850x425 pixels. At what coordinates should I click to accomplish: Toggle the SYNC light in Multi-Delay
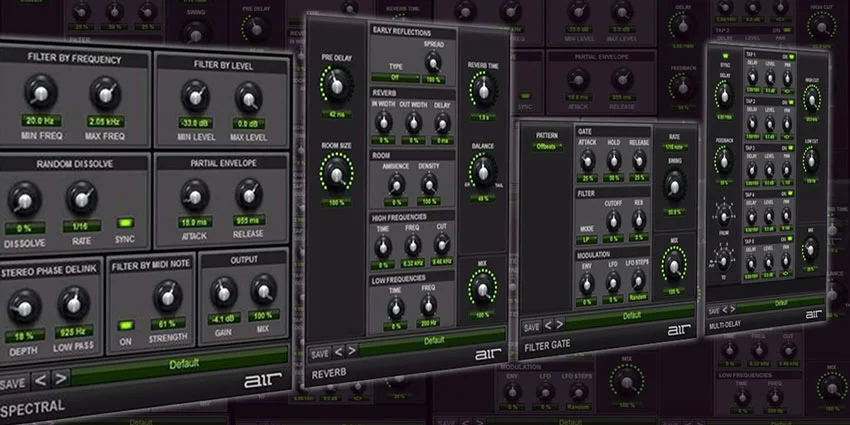tap(725, 55)
